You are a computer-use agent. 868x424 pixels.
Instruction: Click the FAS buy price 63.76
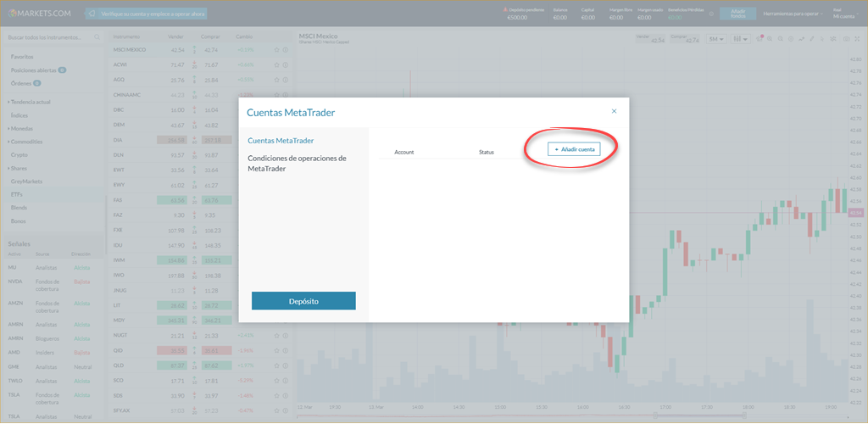(216, 200)
